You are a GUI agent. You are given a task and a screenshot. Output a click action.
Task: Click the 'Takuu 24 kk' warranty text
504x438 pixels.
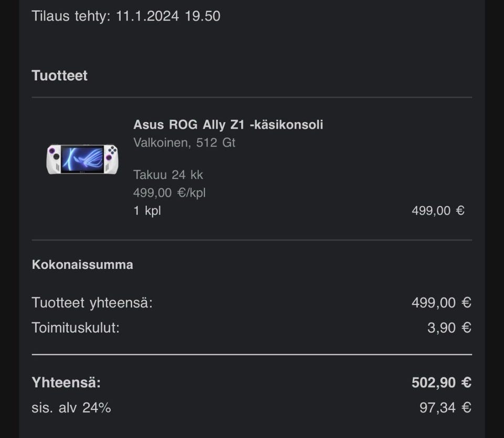(x=168, y=175)
